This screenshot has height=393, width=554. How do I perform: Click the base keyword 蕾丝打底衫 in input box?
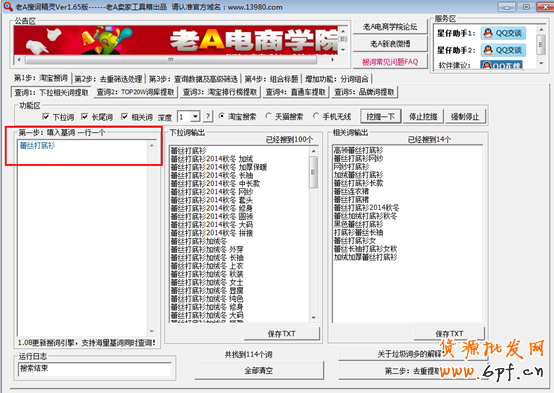[x=37, y=145]
